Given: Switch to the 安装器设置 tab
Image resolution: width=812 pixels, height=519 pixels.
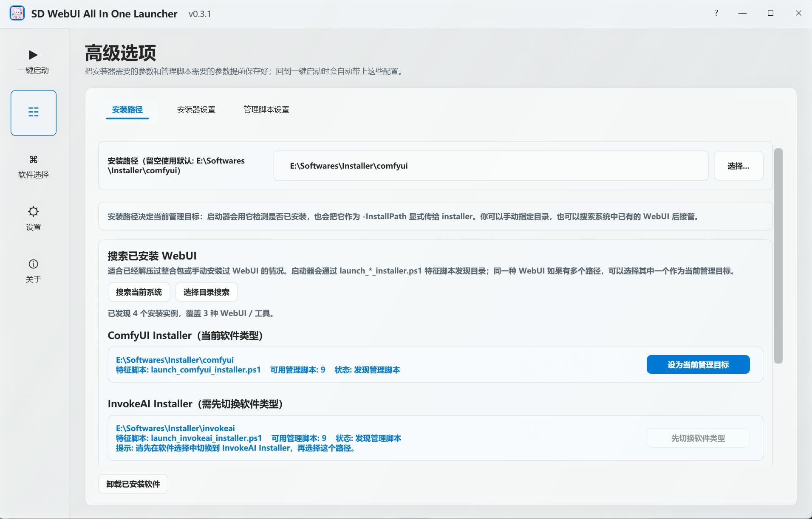Looking at the screenshot, I should (x=196, y=110).
